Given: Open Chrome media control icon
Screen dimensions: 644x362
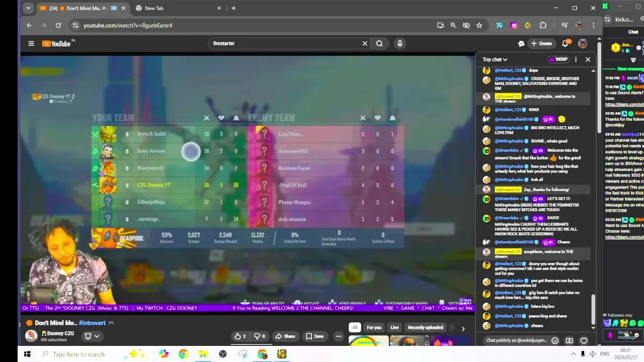Looking at the screenshot, I should pos(564,25).
